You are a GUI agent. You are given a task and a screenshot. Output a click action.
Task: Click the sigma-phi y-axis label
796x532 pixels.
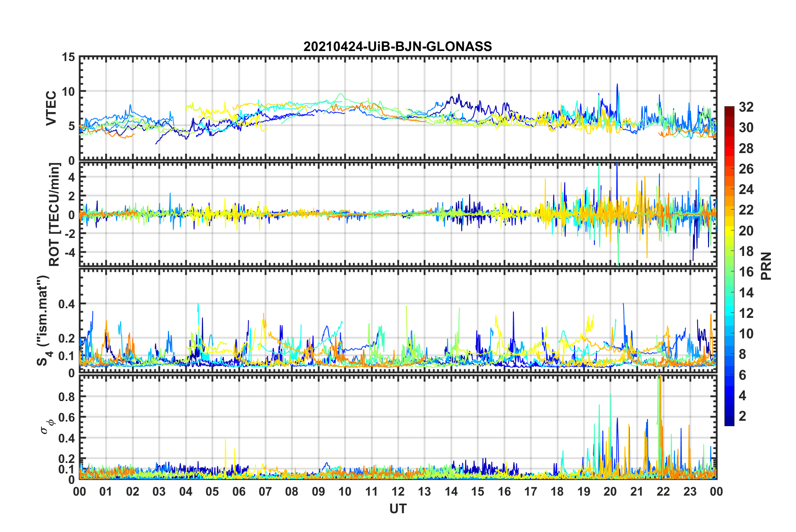click(47, 426)
